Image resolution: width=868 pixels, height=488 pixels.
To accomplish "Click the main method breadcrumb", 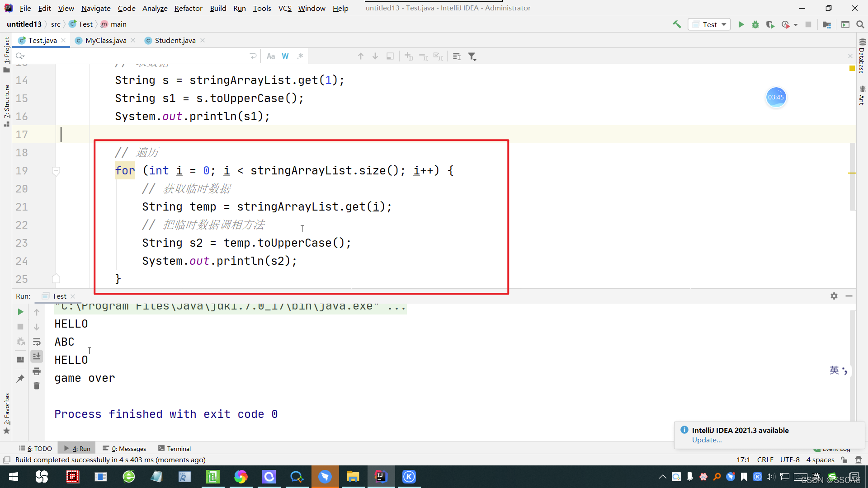I will [x=113, y=24].
